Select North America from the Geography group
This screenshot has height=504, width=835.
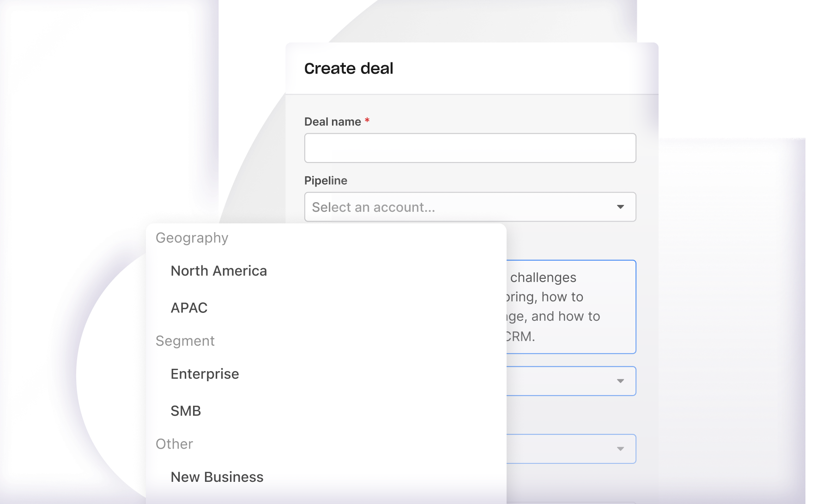tap(219, 270)
